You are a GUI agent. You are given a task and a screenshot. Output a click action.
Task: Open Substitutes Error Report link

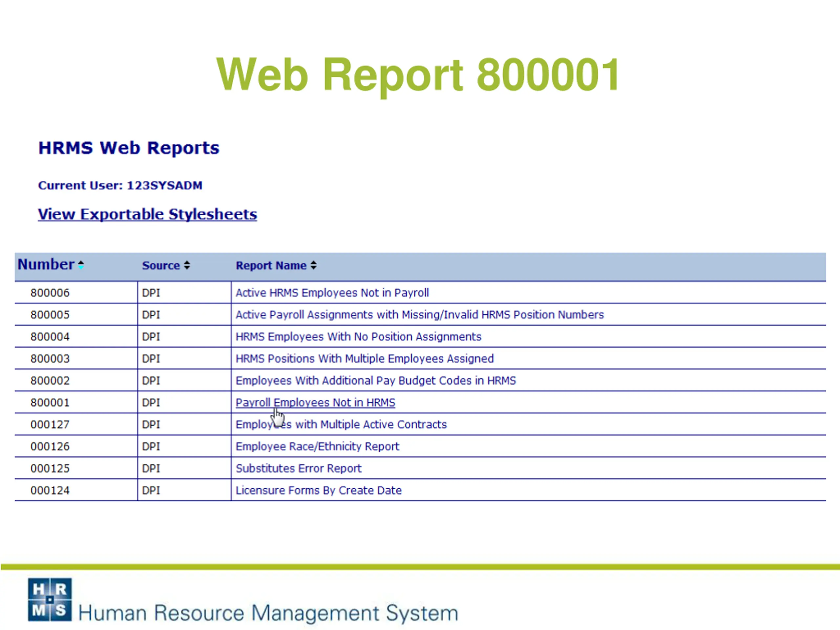pyautogui.click(x=299, y=469)
